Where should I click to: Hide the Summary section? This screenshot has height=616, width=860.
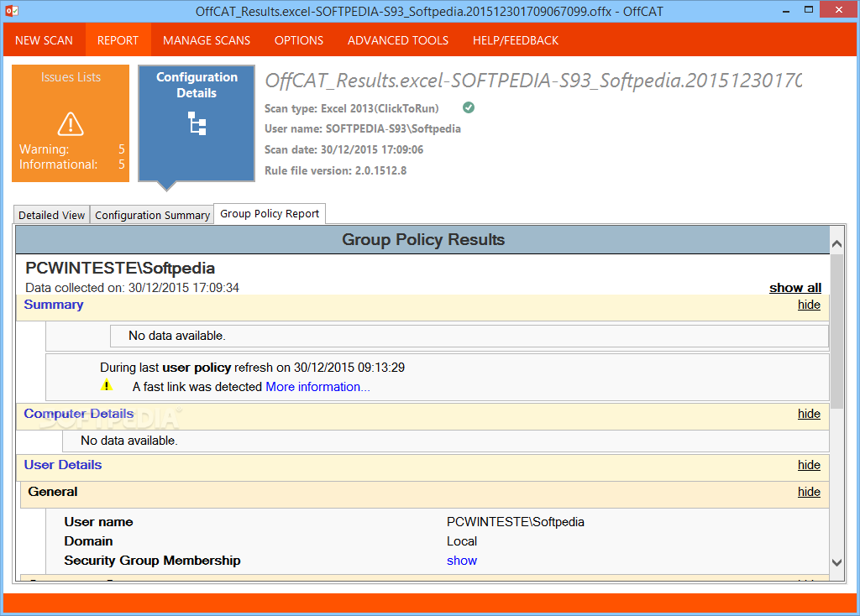809,305
